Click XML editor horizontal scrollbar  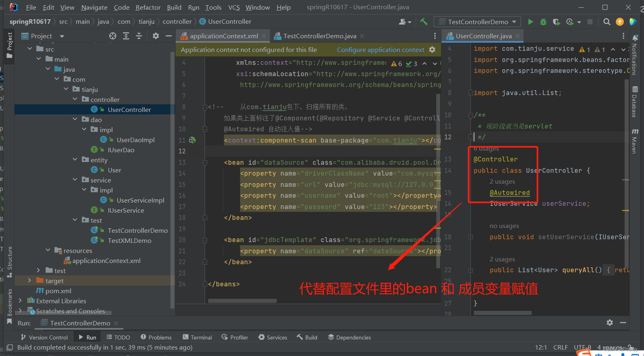(x=242, y=301)
